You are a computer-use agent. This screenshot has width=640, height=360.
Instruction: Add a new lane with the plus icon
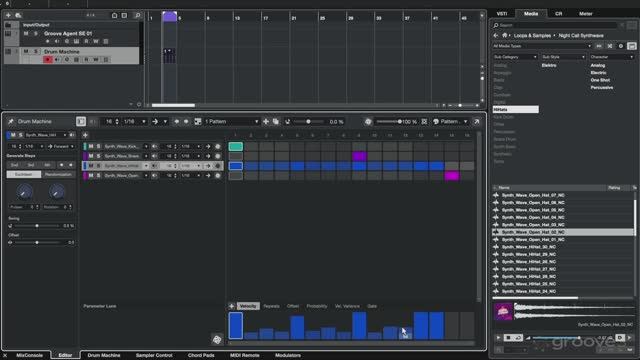pyautogui.click(x=85, y=135)
